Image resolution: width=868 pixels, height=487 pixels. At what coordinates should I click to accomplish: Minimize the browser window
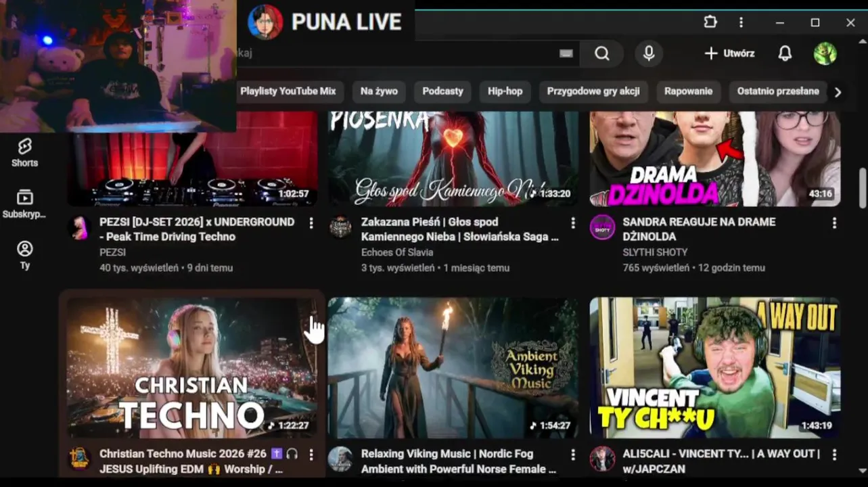tap(780, 22)
